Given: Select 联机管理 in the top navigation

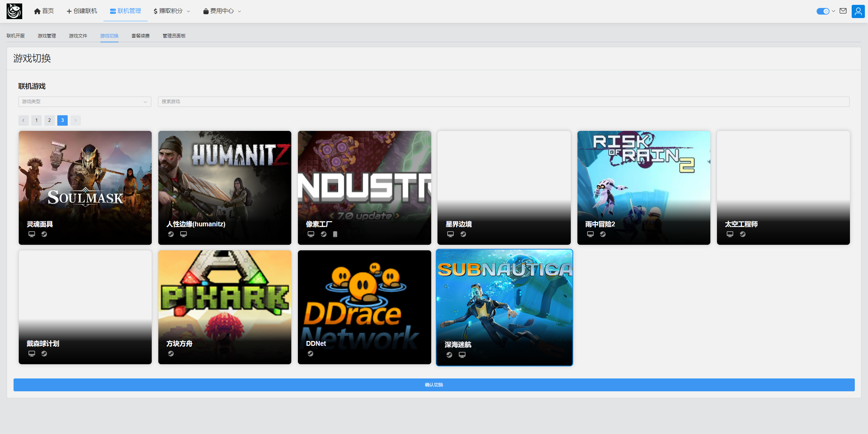Looking at the screenshot, I should click(x=125, y=11).
